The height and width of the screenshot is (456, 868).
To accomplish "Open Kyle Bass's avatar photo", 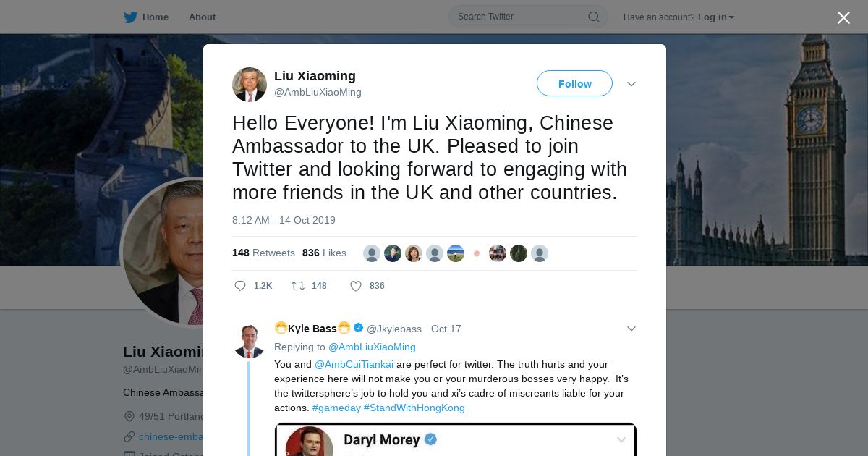I will (x=250, y=340).
